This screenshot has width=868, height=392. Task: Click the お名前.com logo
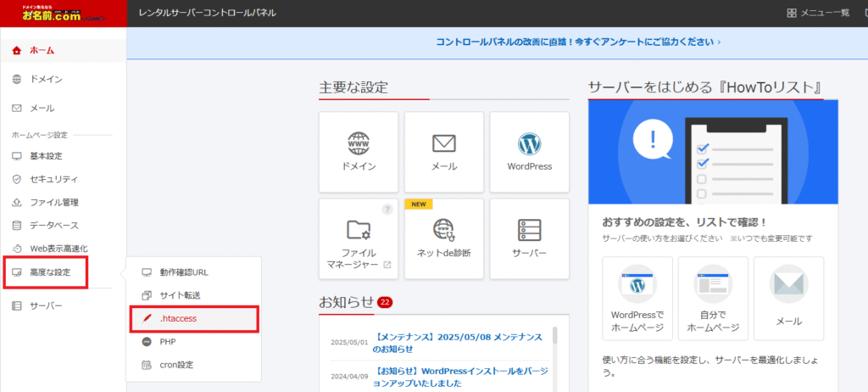tap(62, 14)
